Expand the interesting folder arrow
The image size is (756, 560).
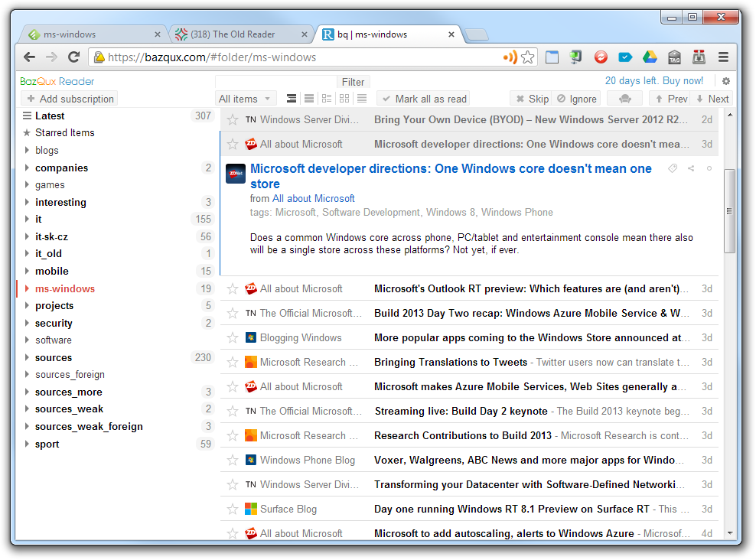point(27,202)
